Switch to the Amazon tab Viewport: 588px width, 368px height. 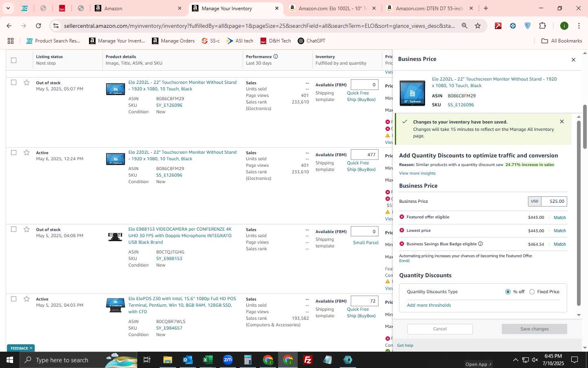click(138, 8)
